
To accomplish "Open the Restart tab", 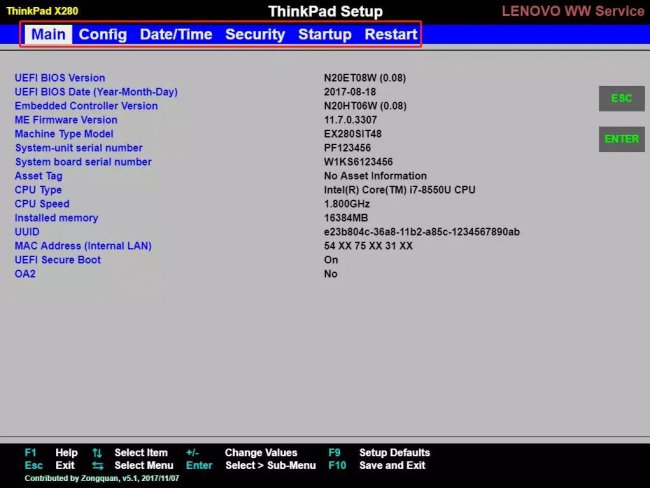I will [x=391, y=34].
